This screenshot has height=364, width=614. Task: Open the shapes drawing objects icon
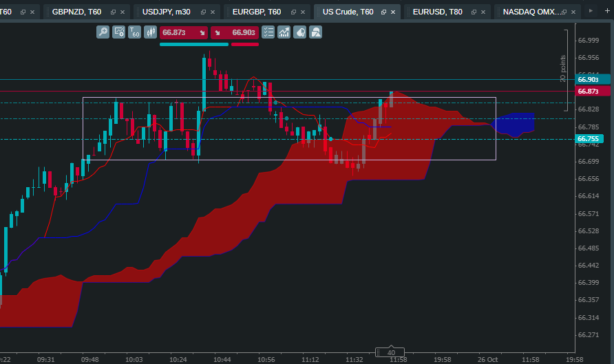click(316, 32)
